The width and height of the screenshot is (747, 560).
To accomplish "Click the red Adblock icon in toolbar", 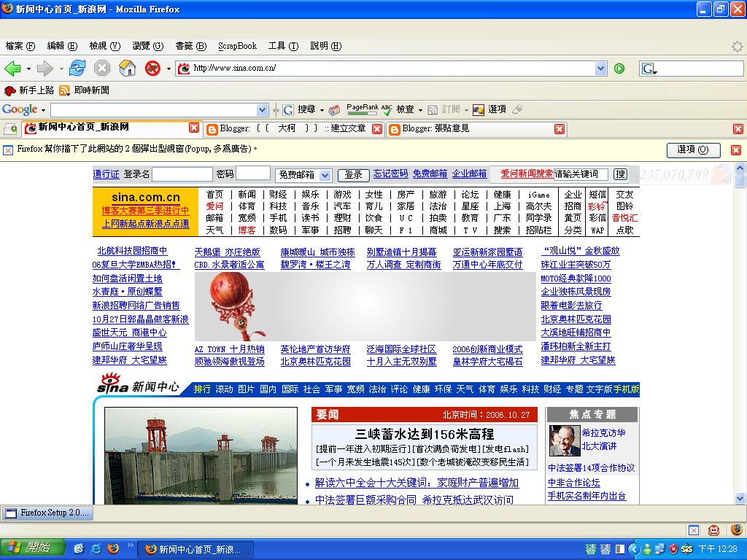I will point(152,69).
